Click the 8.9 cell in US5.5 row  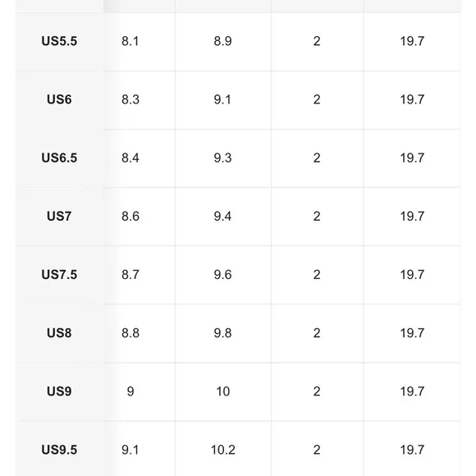tap(223, 41)
